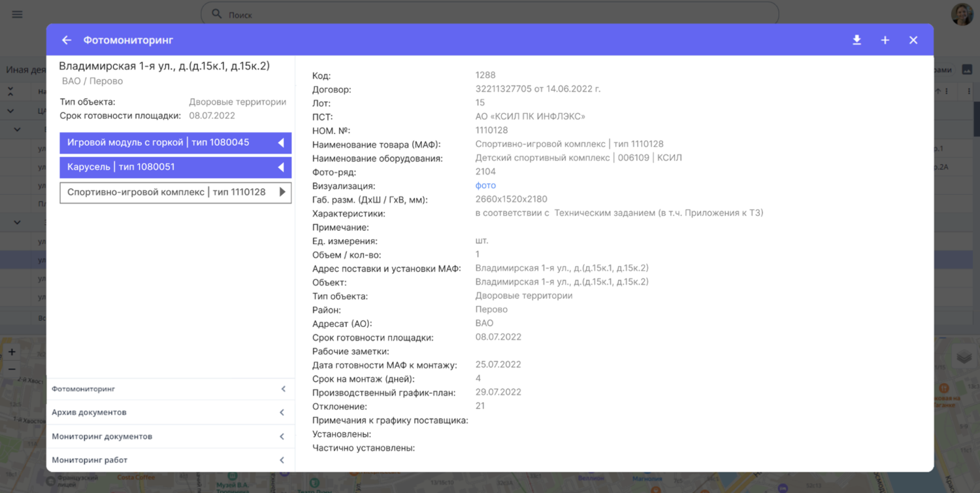The image size is (980, 493).
Task: Close the Фотомониторинг dialog
Action: tap(913, 41)
